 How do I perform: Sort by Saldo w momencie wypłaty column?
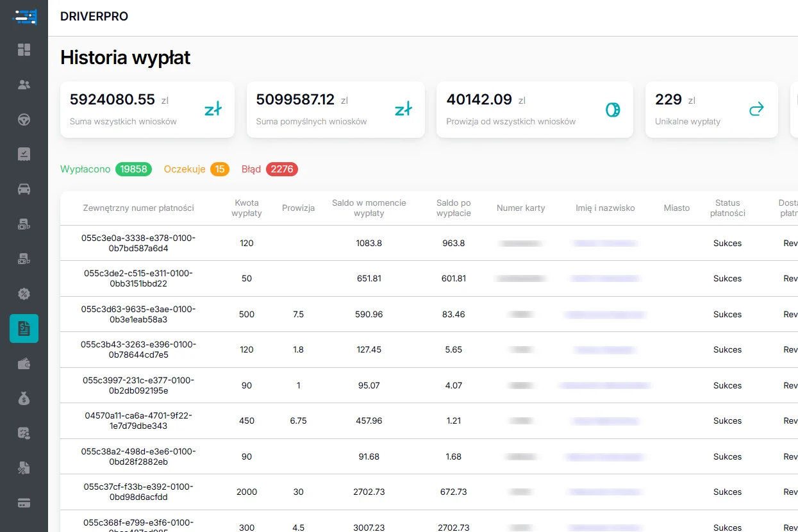point(369,208)
